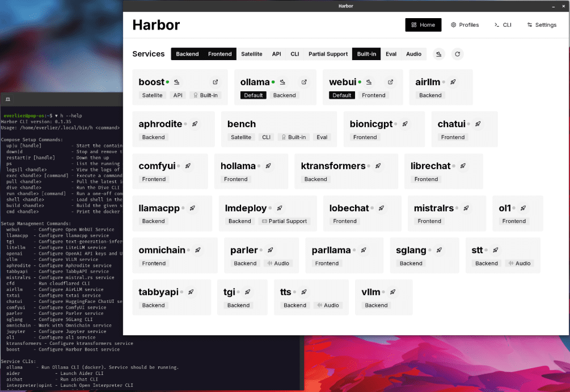
Task: Open the CLI tab in top navigation
Action: [503, 25]
